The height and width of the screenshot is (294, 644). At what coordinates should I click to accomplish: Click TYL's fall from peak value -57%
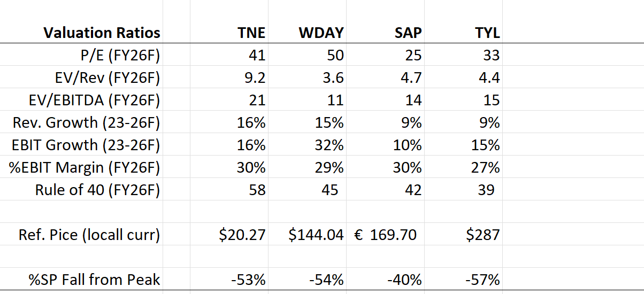tap(482, 279)
